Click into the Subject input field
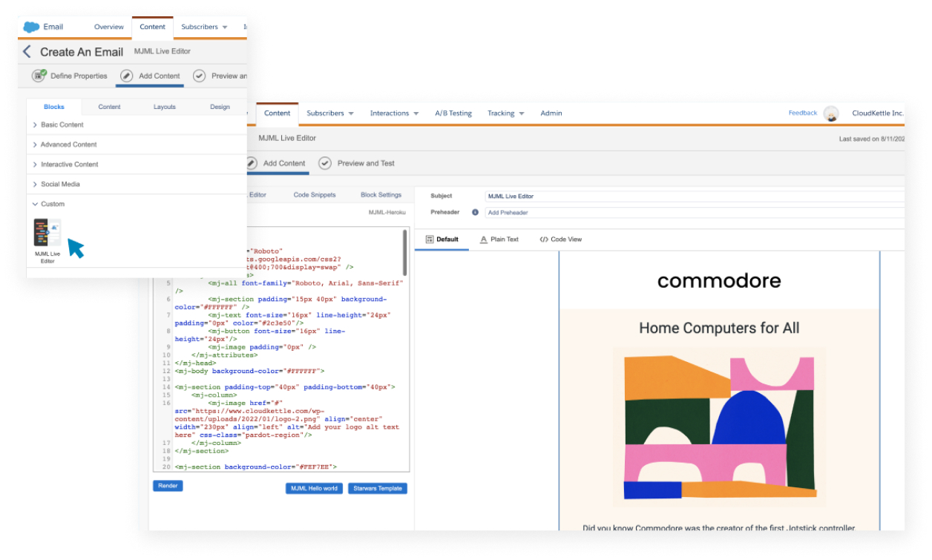The height and width of the screenshot is (560, 932). click(695, 197)
